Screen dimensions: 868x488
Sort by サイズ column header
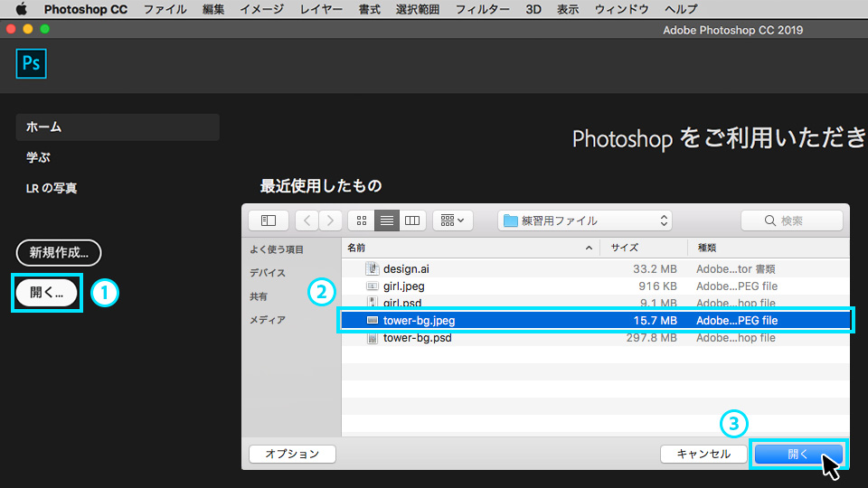pos(625,248)
